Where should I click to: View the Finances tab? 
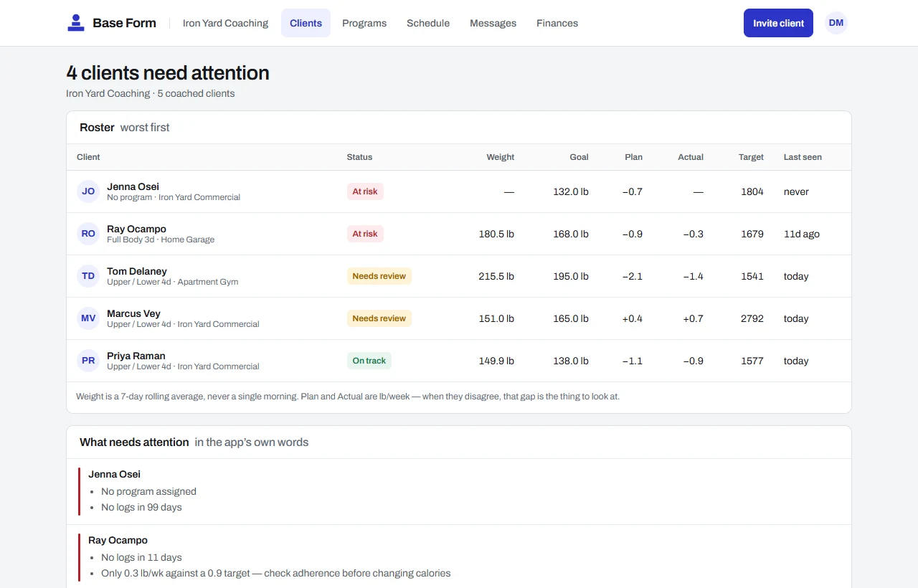click(x=557, y=23)
